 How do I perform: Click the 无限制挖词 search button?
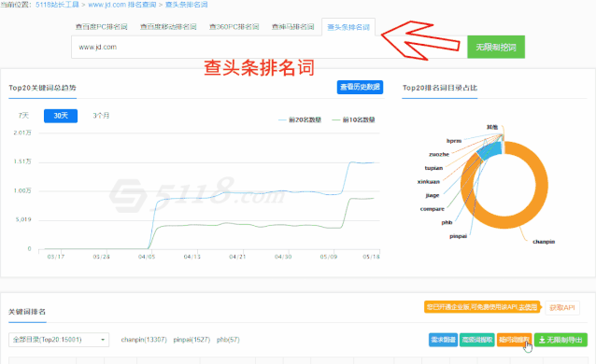496,47
